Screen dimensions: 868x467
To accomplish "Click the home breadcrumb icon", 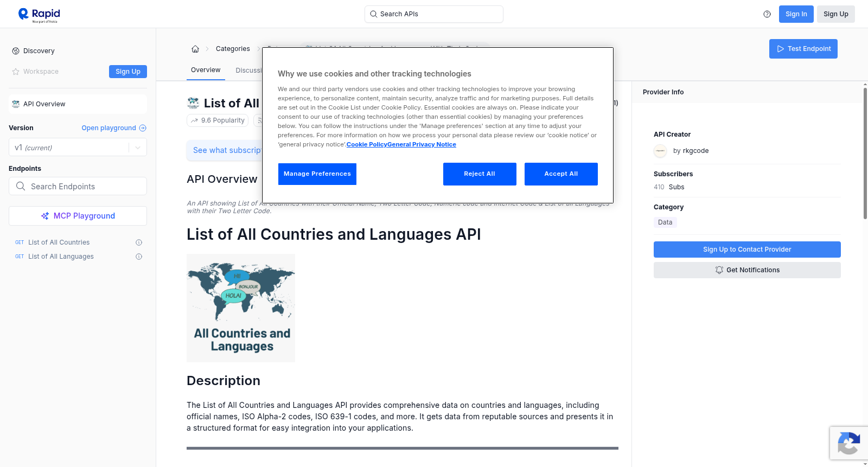I will pos(195,49).
